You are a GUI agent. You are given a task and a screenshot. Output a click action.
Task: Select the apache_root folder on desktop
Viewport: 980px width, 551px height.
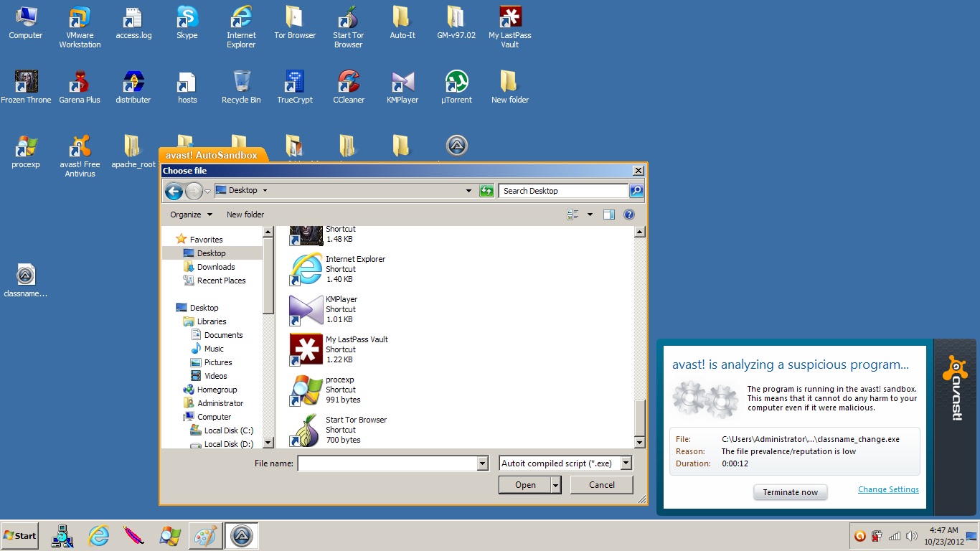coord(133,152)
